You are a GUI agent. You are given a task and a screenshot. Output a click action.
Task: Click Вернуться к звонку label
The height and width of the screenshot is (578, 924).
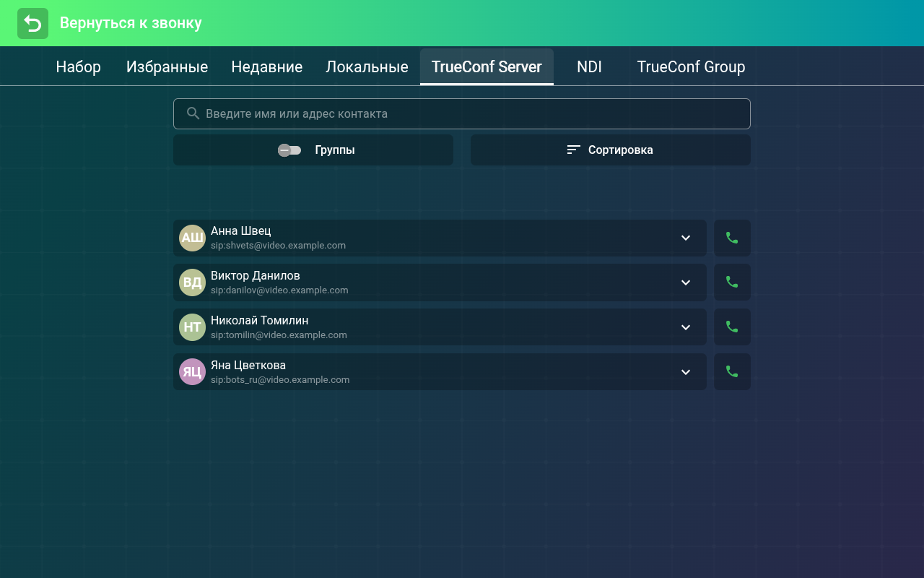[131, 23]
